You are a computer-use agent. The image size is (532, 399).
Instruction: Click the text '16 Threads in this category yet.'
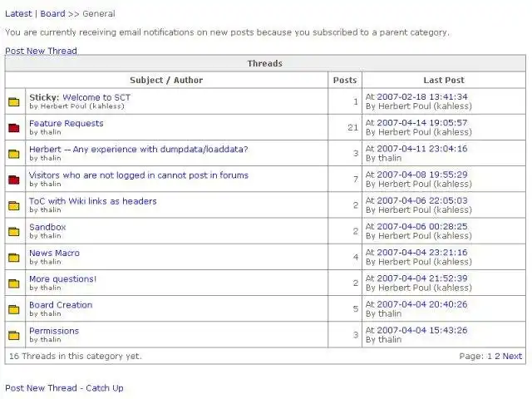[x=76, y=357]
